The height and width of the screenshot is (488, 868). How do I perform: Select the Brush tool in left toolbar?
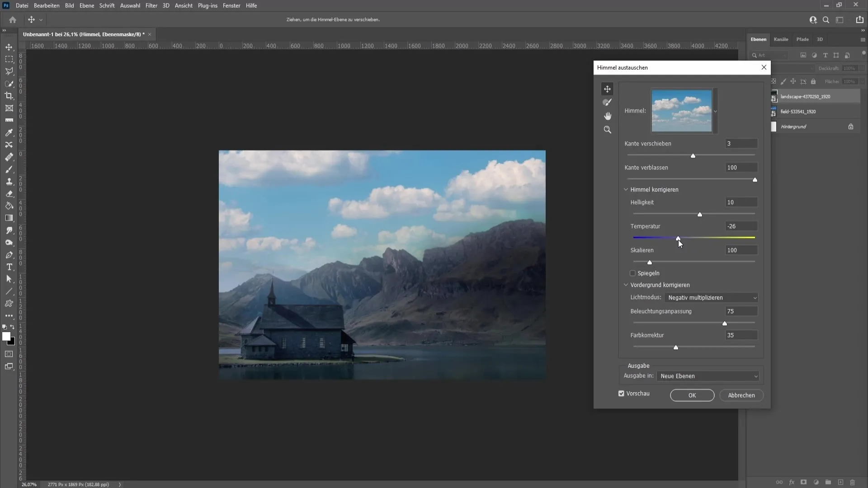9,169
